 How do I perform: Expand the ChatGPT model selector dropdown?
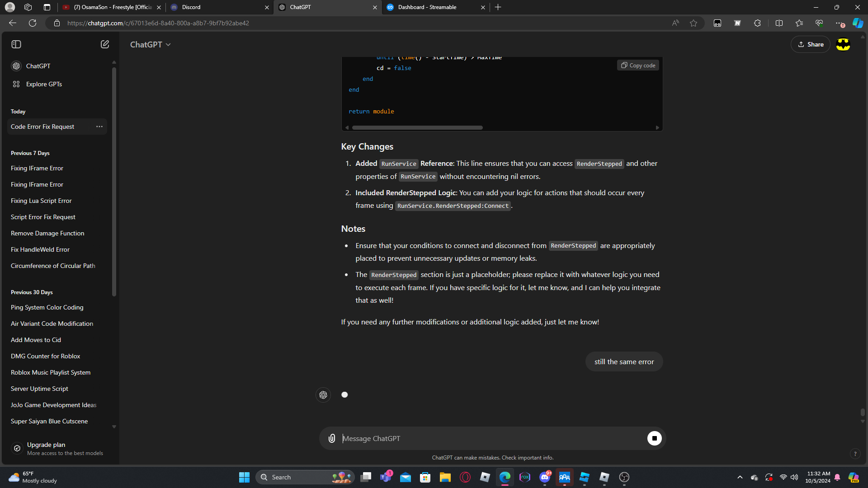151,44
